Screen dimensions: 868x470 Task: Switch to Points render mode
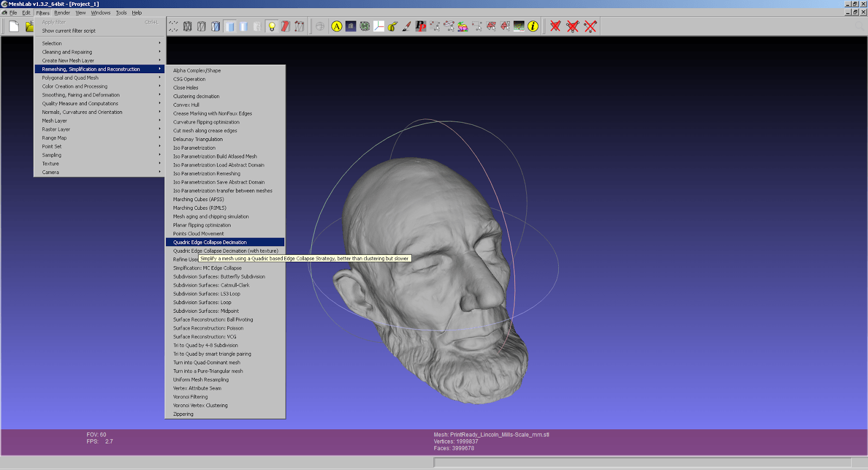click(174, 26)
